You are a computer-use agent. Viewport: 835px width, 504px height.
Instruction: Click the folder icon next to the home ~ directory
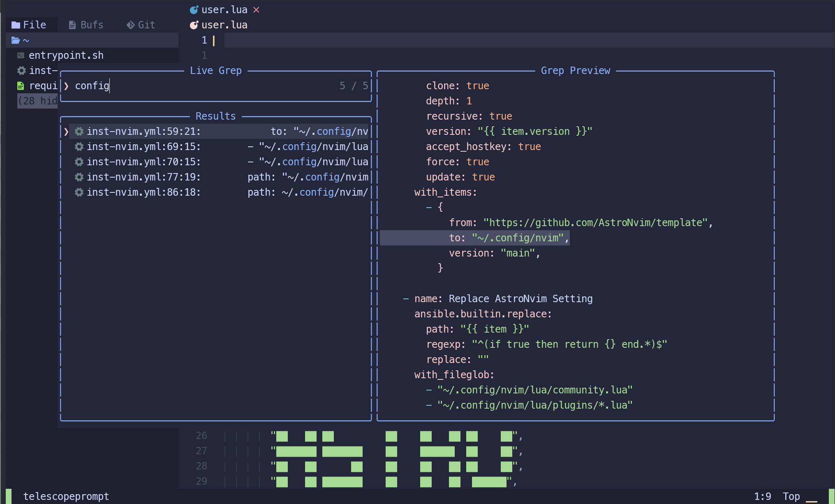click(x=15, y=40)
